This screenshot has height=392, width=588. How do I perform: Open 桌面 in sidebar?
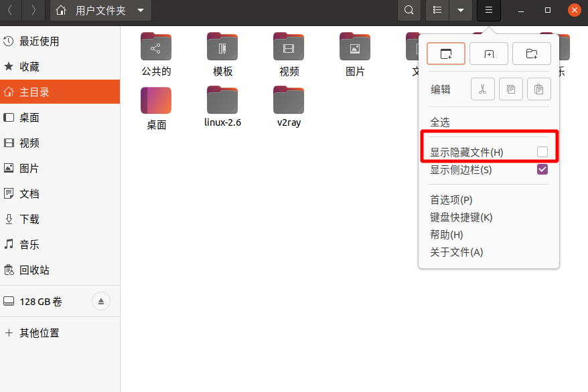click(60, 118)
